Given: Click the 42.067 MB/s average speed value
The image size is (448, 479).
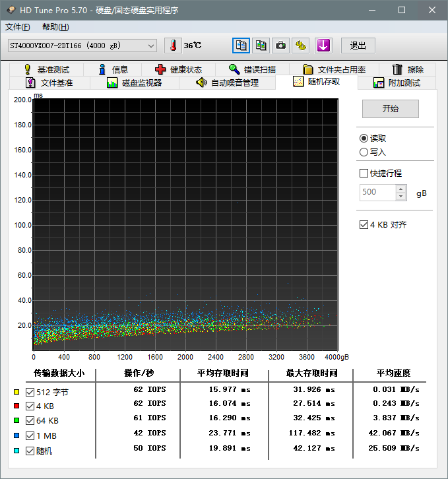Looking at the screenshot, I should pyautogui.click(x=394, y=433).
